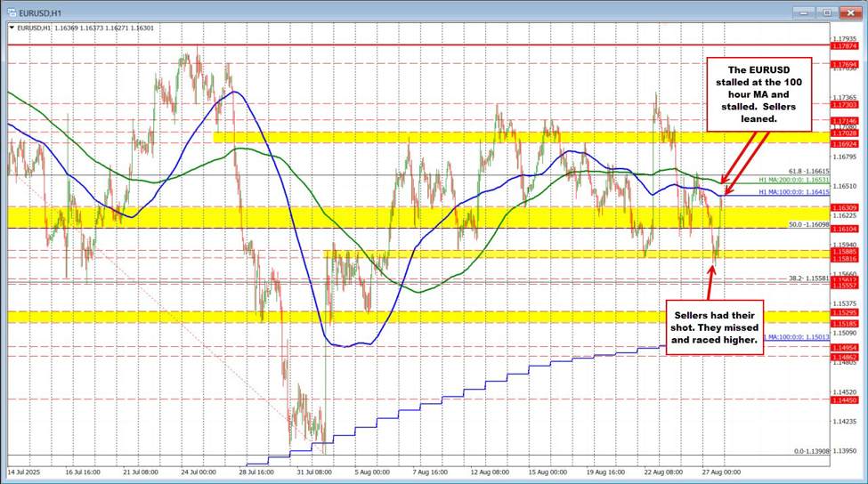Select the red price label 1.15185
Viewport: 868px width, 484px height.
coord(845,324)
